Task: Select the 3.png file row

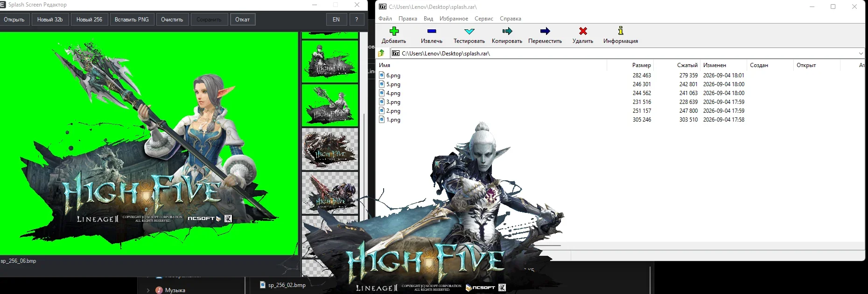Action: point(621,102)
